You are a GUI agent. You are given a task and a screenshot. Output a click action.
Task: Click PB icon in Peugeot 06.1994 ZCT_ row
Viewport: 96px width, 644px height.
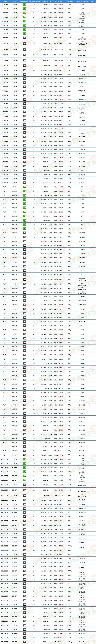tap(25, 467)
